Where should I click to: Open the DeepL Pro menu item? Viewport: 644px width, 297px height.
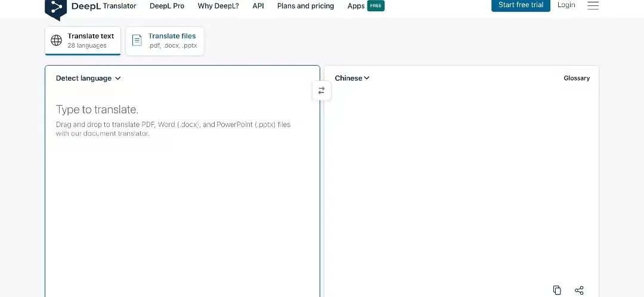pos(167,6)
